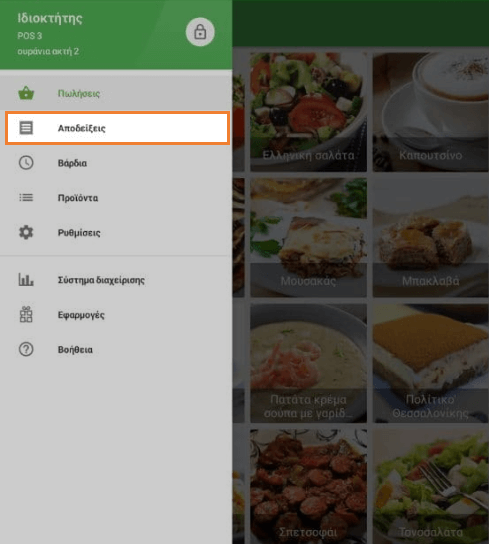Image resolution: width=489 pixels, height=544 pixels.
Task: Add Μουσακάς from the product grid
Action: pyautogui.click(x=308, y=238)
